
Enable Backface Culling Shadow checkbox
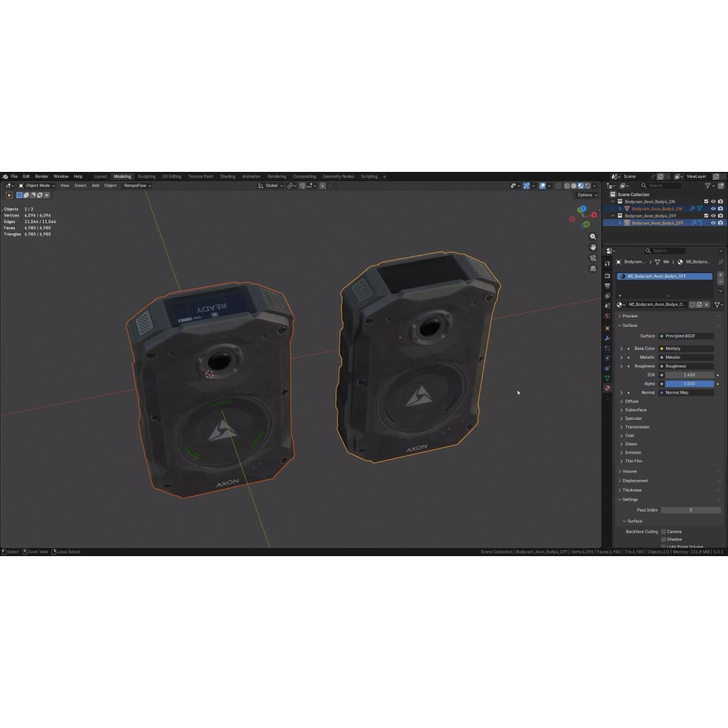[x=664, y=539]
